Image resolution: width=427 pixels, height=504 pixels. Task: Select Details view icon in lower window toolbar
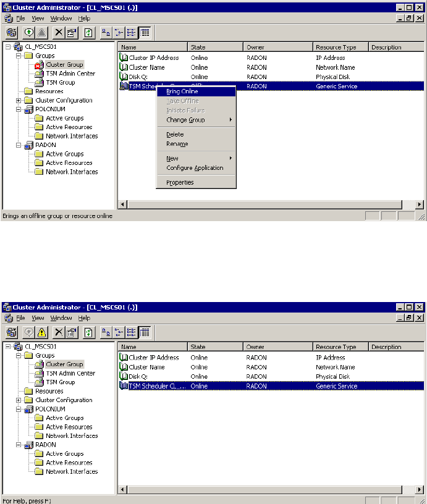point(145,332)
